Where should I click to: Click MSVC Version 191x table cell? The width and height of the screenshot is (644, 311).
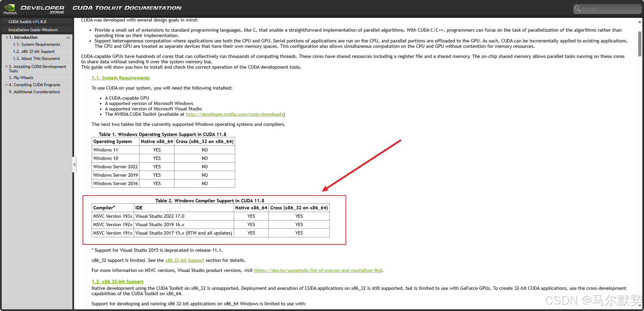tap(113, 233)
